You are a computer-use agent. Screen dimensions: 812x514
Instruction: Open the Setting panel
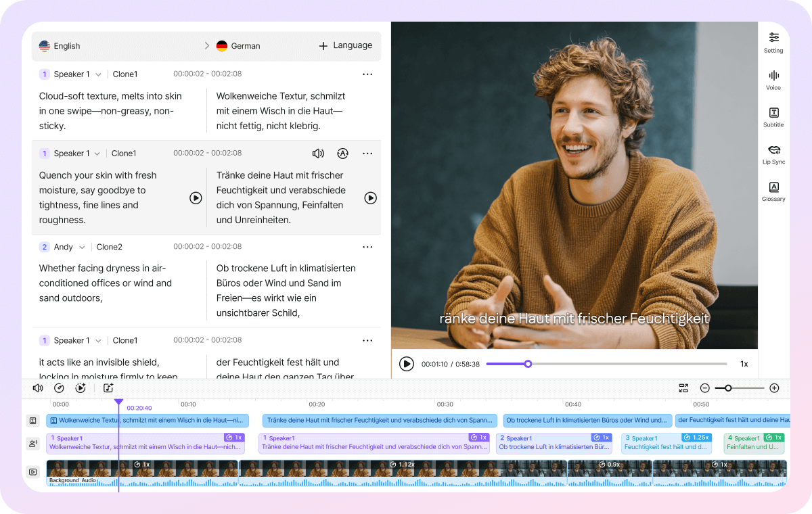pyautogui.click(x=773, y=42)
